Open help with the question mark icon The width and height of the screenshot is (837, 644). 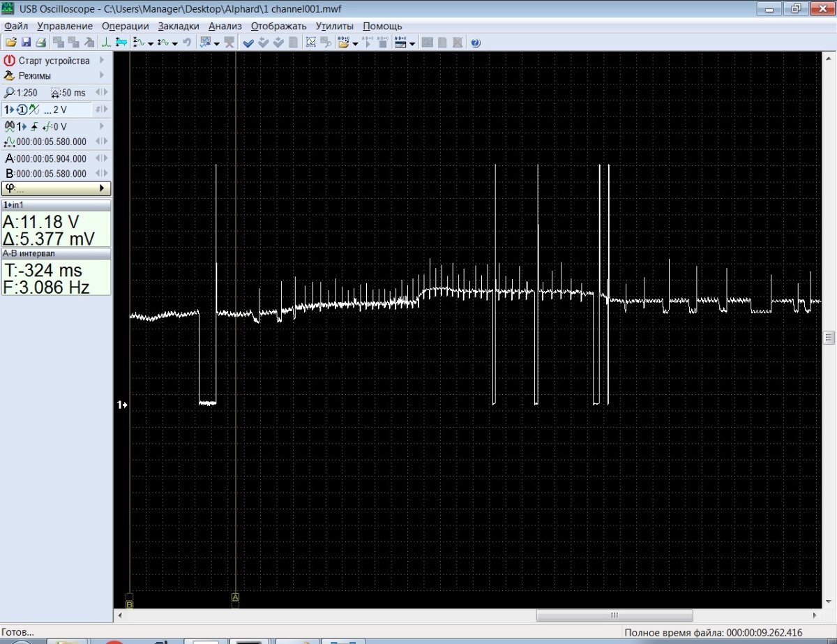pos(476,43)
